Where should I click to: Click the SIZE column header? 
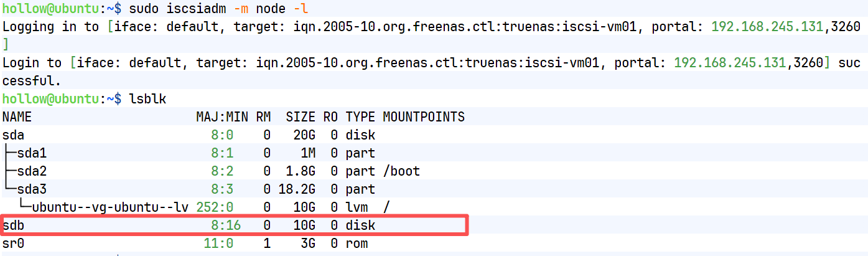point(301,117)
